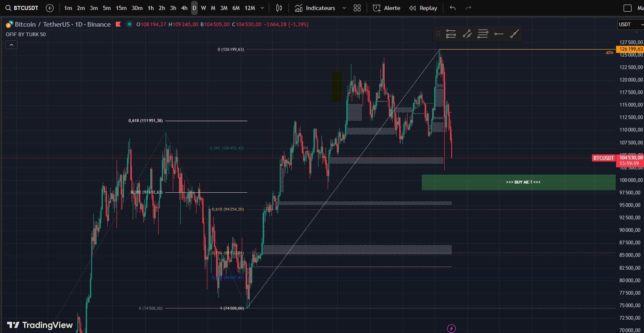Select the 3m timeframe
644x333 pixels.
94,8
